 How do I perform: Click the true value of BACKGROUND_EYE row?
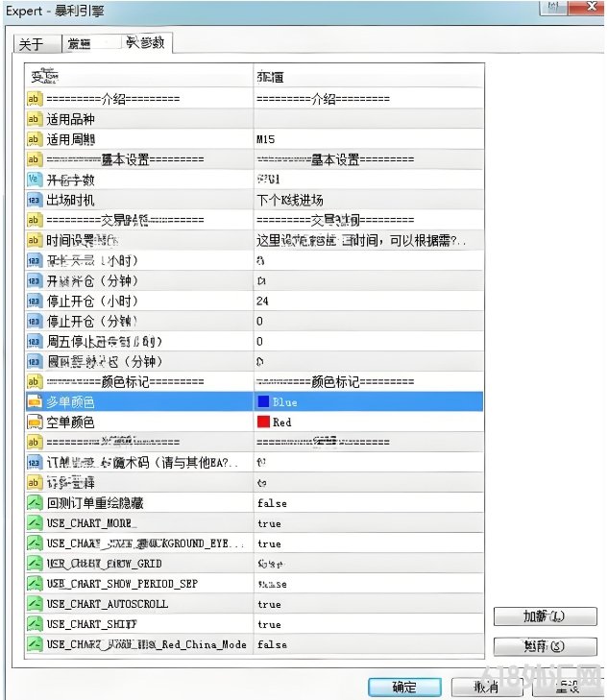pos(269,543)
